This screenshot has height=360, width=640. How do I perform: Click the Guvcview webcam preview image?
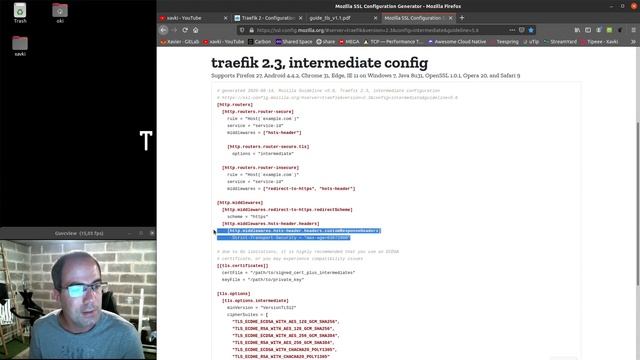78,300
